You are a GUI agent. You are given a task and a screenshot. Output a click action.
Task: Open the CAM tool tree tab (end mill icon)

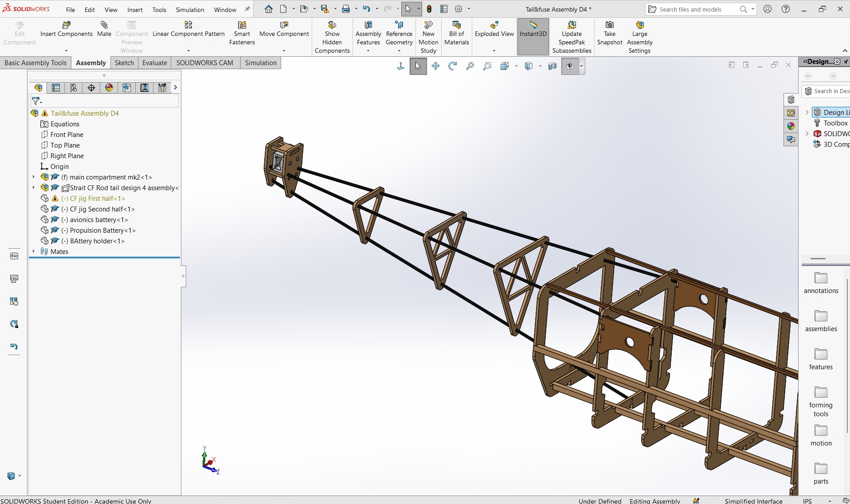tap(162, 88)
